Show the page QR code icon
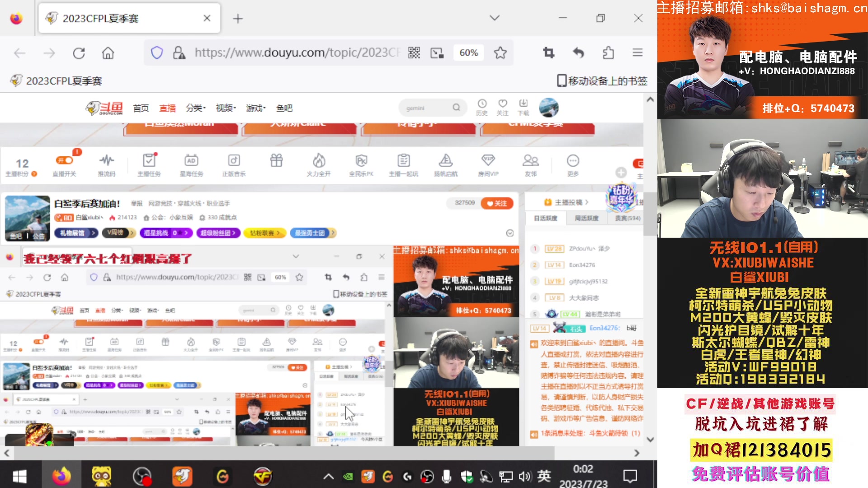868x488 pixels. click(414, 53)
